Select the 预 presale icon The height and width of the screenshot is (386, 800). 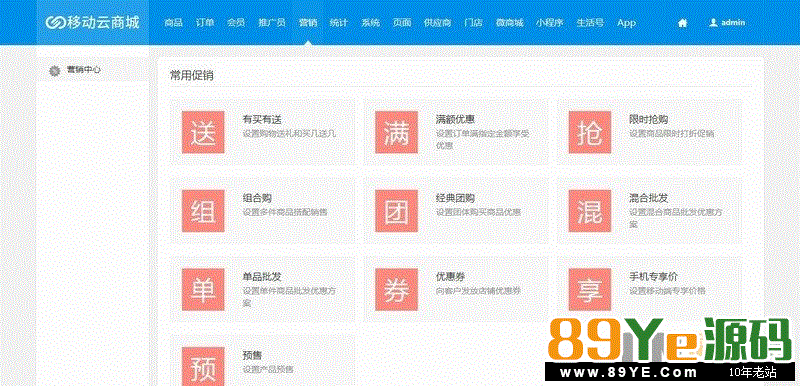coord(203,366)
